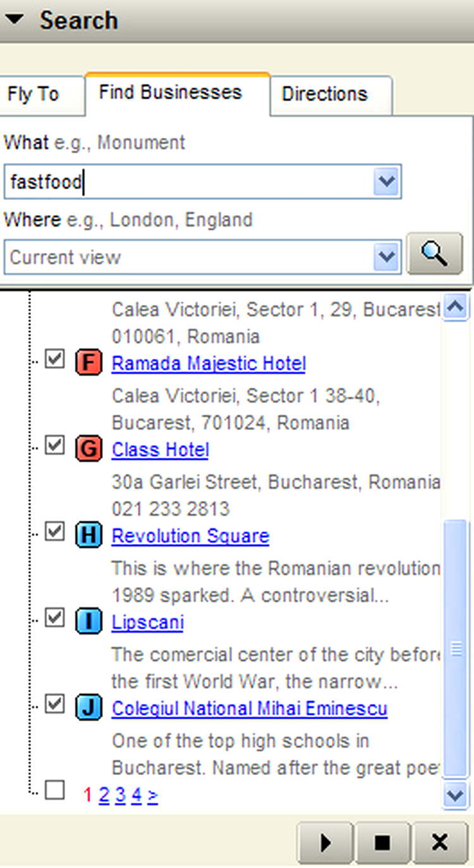Go to results page 2
The width and height of the screenshot is (474, 868).
104,795
